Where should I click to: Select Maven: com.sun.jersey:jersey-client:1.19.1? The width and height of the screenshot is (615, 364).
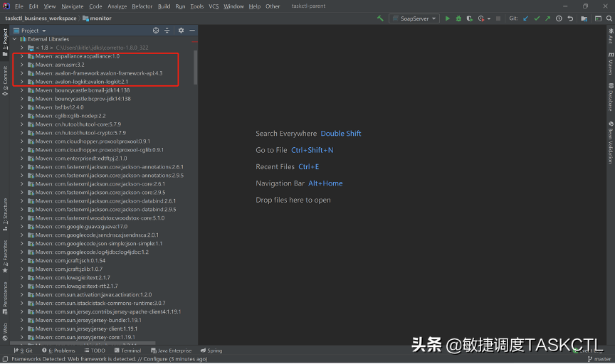coord(86,328)
